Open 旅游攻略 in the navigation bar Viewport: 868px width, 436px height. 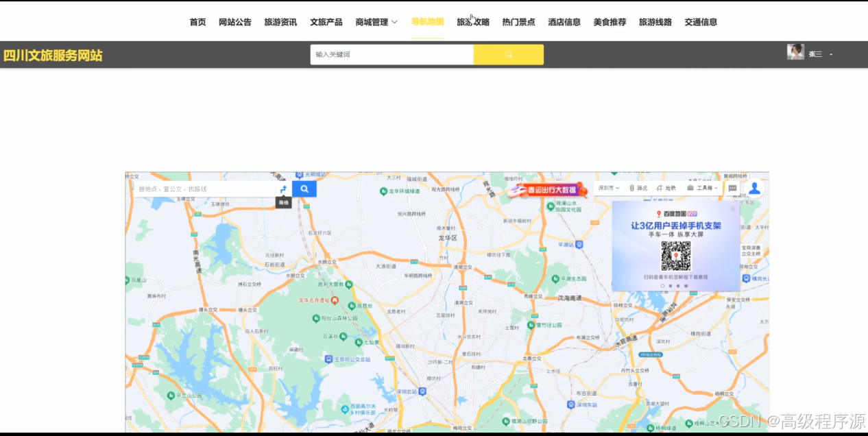(x=473, y=22)
